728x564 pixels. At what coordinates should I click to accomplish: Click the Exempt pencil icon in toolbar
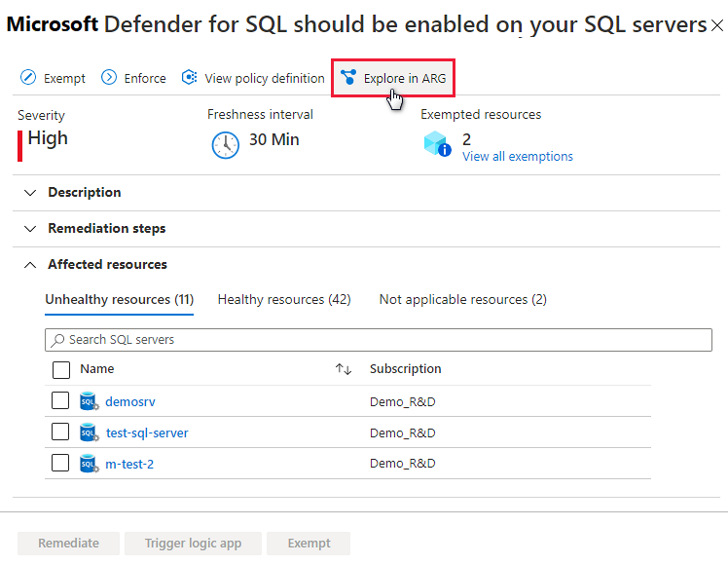coord(28,78)
